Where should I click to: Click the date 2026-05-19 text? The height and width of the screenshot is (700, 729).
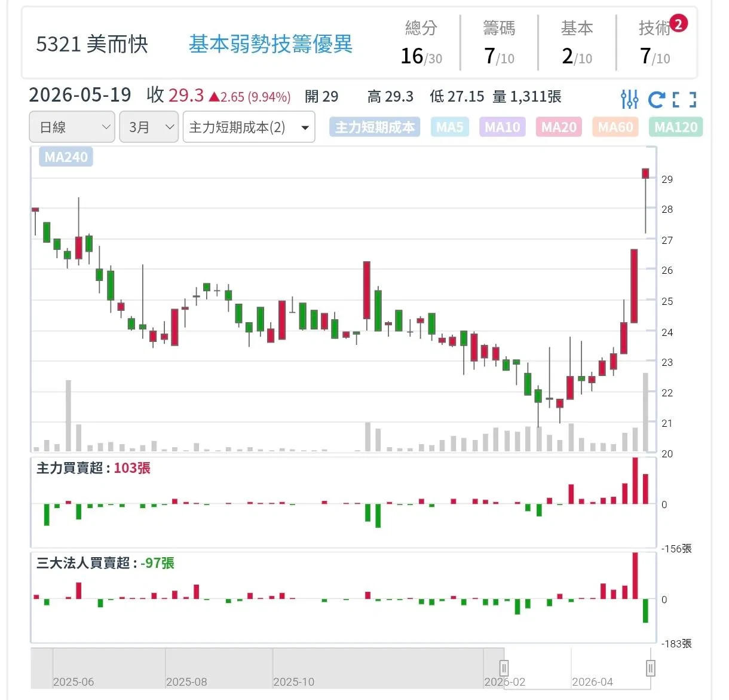[80, 95]
